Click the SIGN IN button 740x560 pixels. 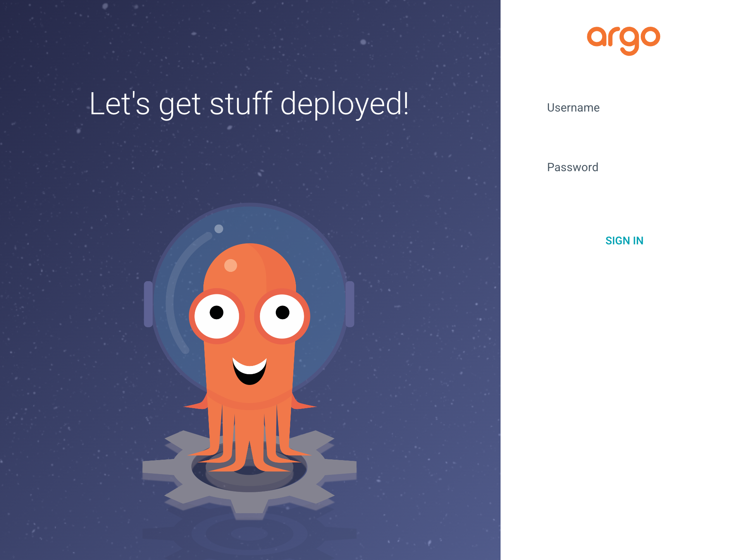pyautogui.click(x=624, y=240)
